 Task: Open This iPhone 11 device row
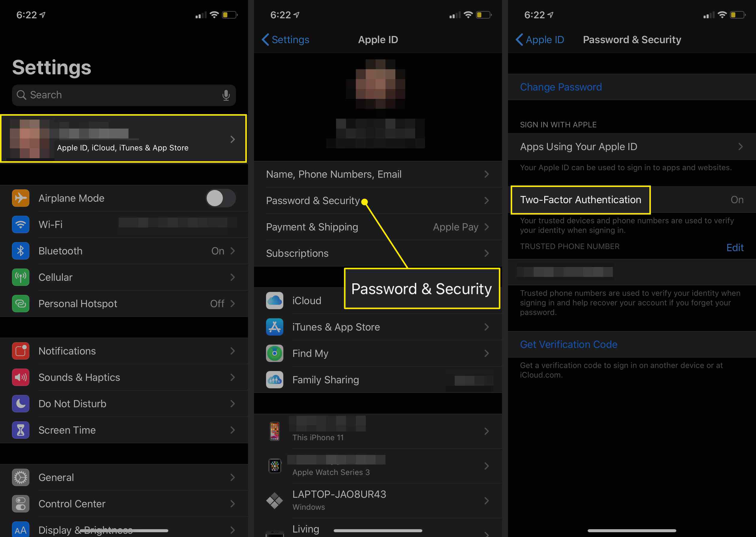pyautogui.click(x=378, y=431)
